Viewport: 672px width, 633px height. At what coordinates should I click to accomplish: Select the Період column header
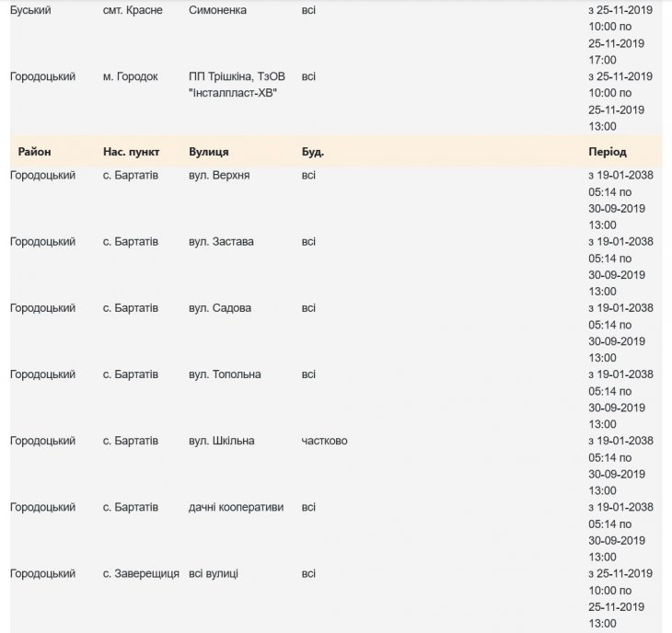607,151
